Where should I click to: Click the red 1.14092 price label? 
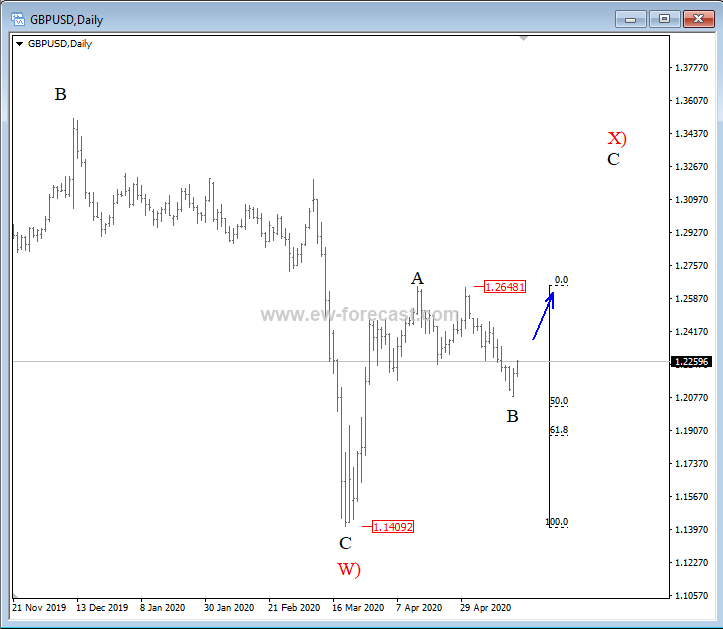pos(392,526)
